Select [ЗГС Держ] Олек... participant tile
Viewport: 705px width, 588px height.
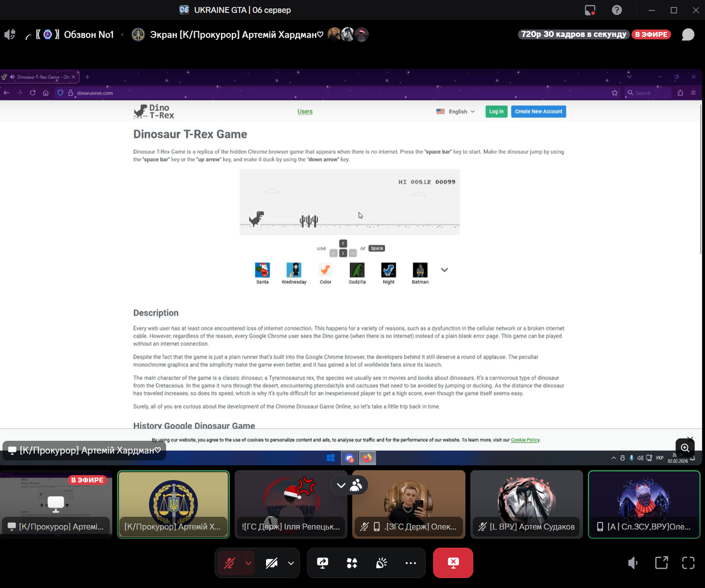(x=409, y=504)
